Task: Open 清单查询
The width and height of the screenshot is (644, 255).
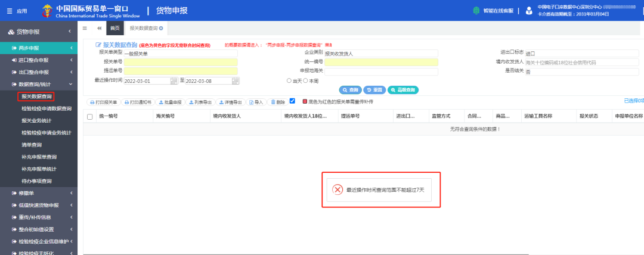Action: 32,145
